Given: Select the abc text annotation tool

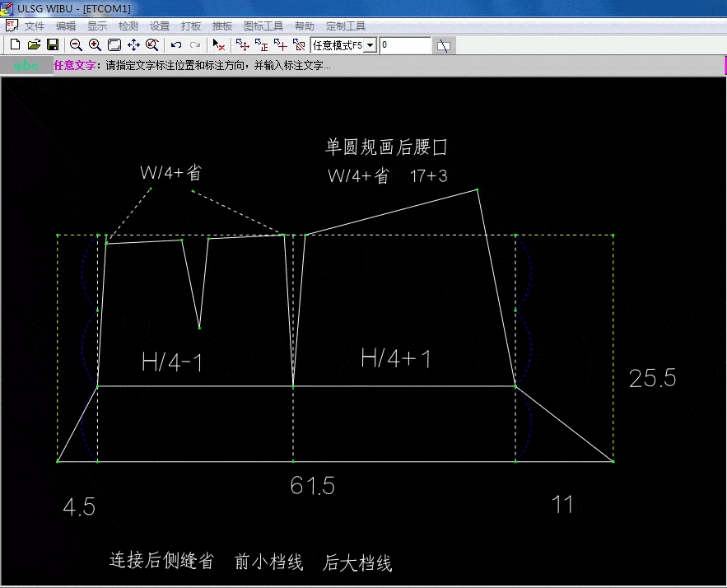Looking at the screenshot, I should coord(26,65).
